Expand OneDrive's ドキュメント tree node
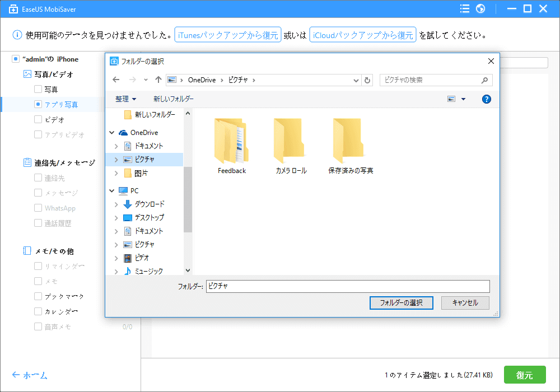The width and height of the screenshot is (560, 392). point(116,146)
